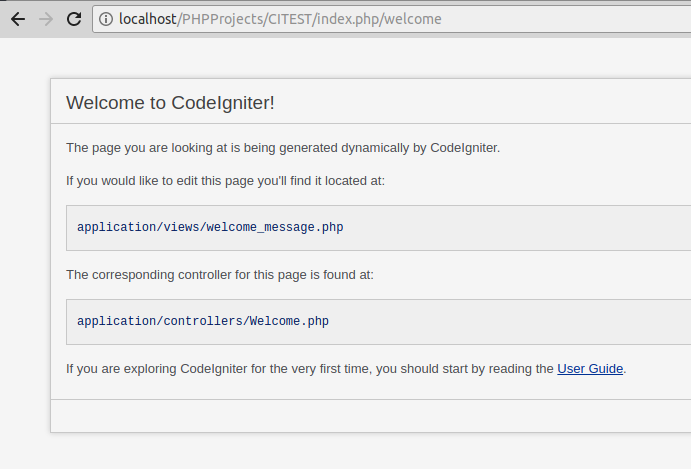Focus the address bar URL field

[x=392, y=19]
